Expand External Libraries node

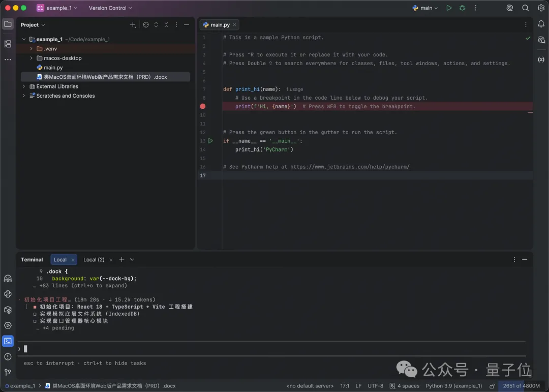coord(24,86)
